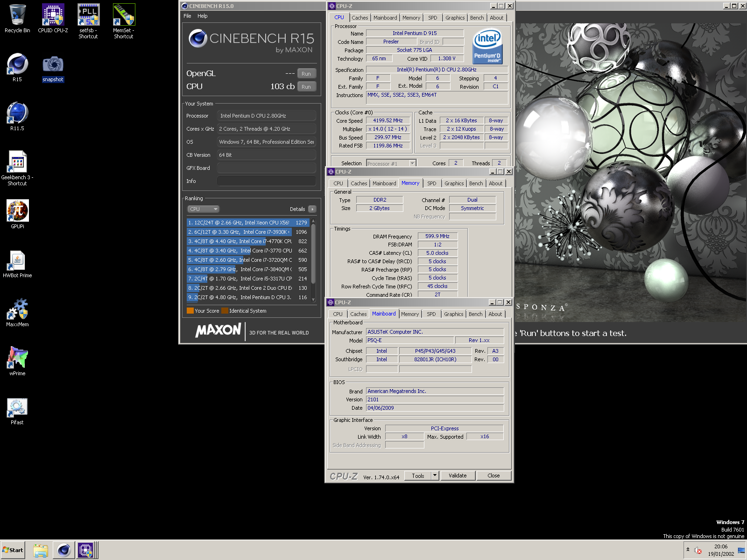
Task: Expand ranking Details arrow button
Action: point(312,209)
